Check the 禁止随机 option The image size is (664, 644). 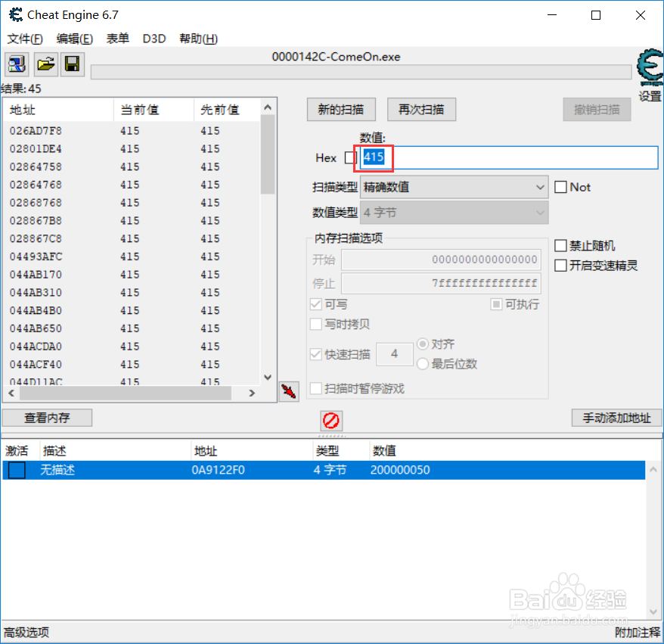pyautogui.click(x=560, y=245)
